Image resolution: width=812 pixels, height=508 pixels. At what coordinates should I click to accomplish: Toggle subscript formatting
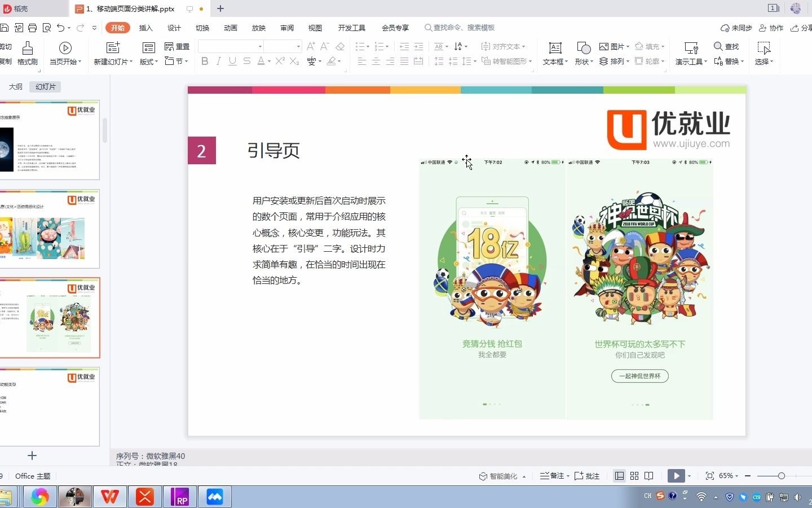click(294, 61)
